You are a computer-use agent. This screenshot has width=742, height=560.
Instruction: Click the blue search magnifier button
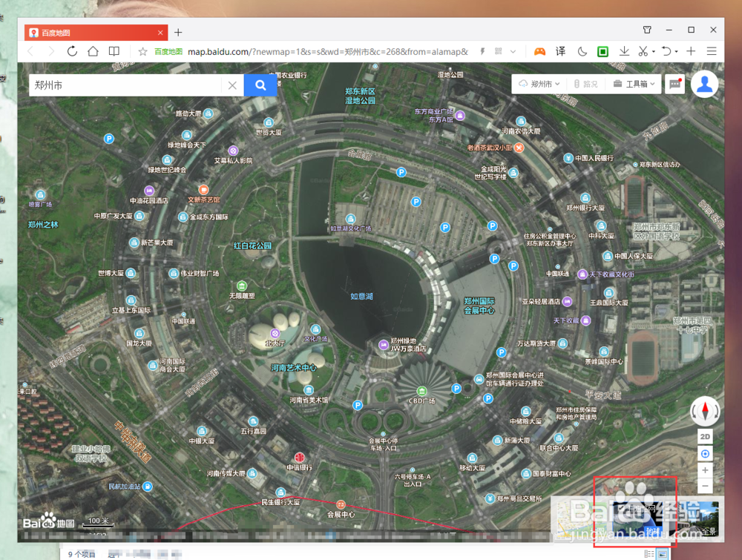pyautogui.click(x=260, y=85)
